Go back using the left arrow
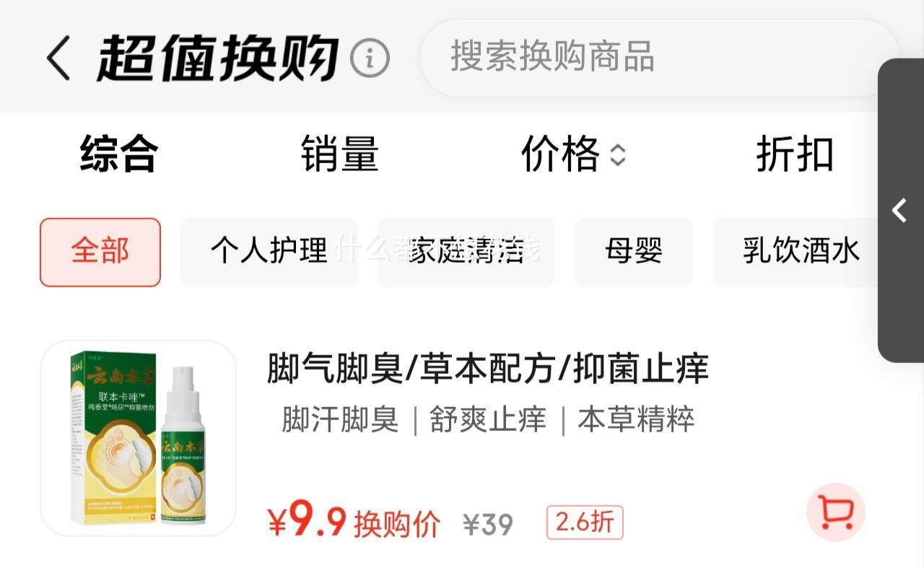The image size is (924, 568). pos(59,58)
